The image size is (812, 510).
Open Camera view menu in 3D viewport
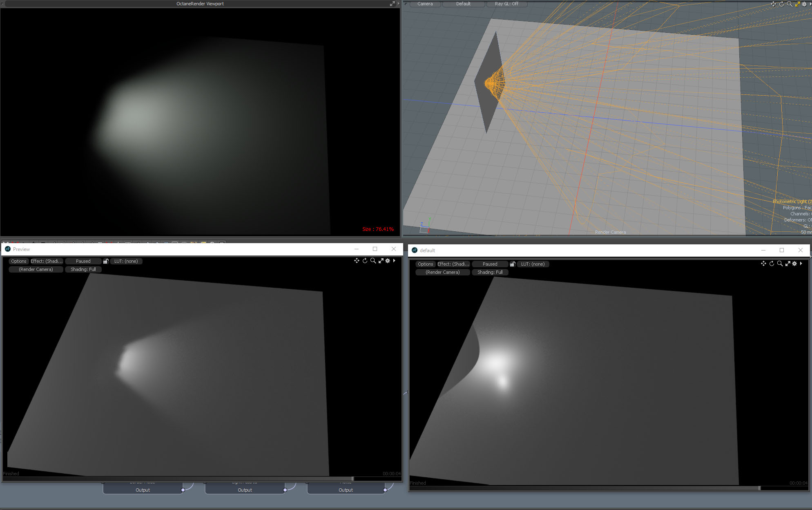coord(425,4)
